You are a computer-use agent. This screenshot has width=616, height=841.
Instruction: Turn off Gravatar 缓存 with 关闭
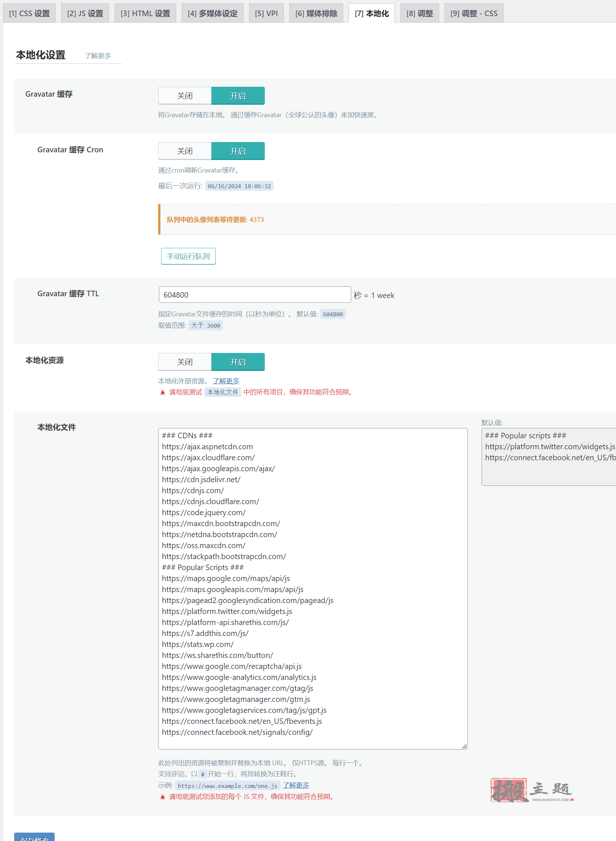(185, 96)
